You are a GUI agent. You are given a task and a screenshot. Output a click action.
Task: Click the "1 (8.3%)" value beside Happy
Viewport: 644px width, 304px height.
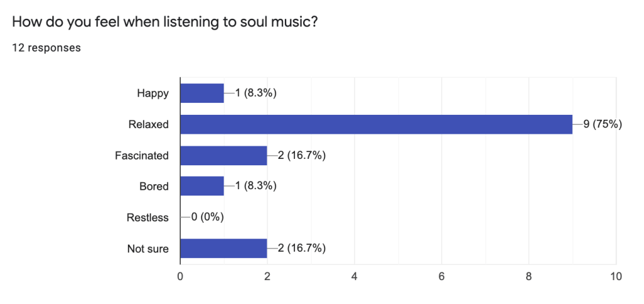pos(256,93)
